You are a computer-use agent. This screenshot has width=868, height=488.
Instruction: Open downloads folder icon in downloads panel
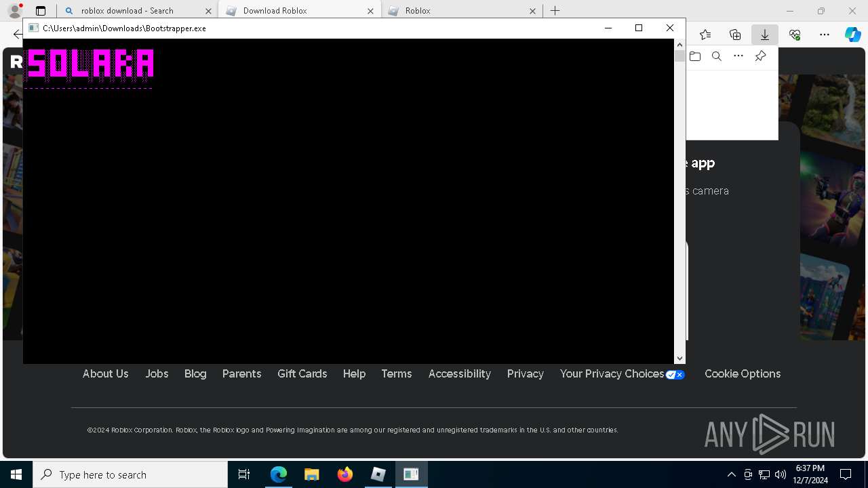695,56
